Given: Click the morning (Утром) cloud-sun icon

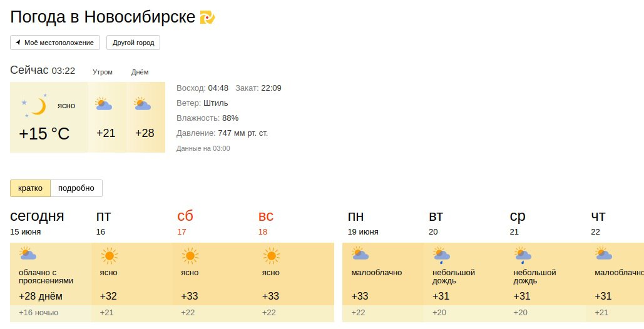Looking at the screenshot, I should (103, 104).
